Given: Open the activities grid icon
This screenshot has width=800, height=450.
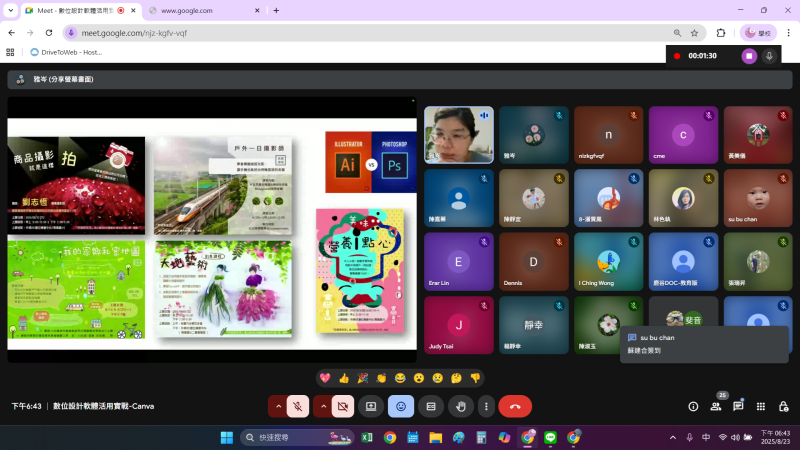Looking at the screenshot, I should click(761, 406).
